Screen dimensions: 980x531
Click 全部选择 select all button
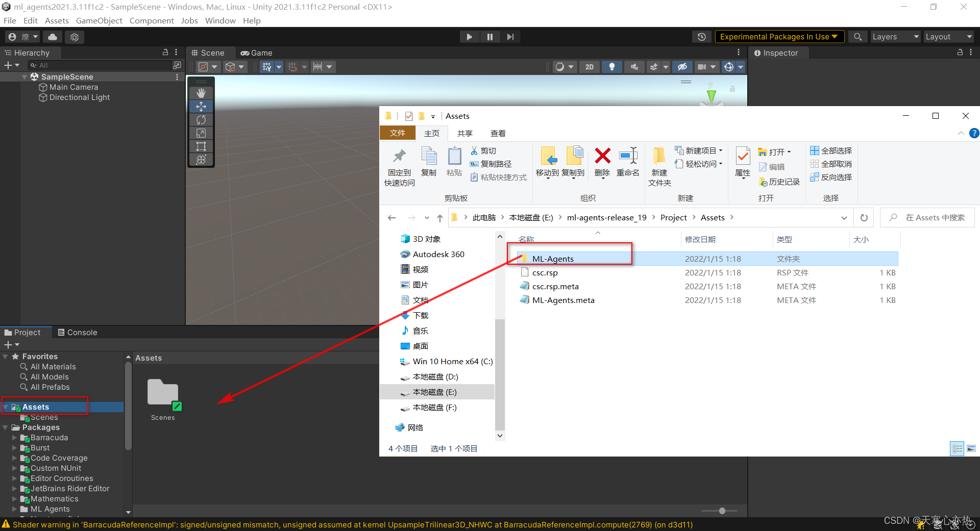point(831,151)
